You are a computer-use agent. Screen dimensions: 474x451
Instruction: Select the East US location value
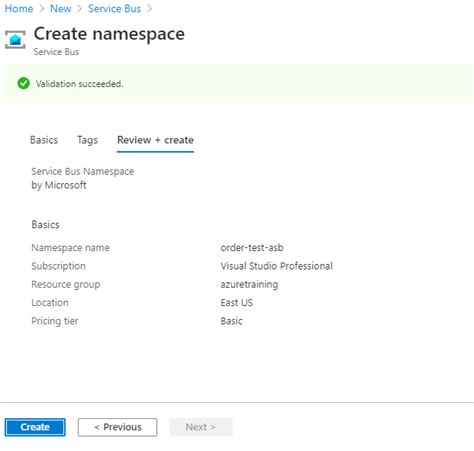click(236, 303)
